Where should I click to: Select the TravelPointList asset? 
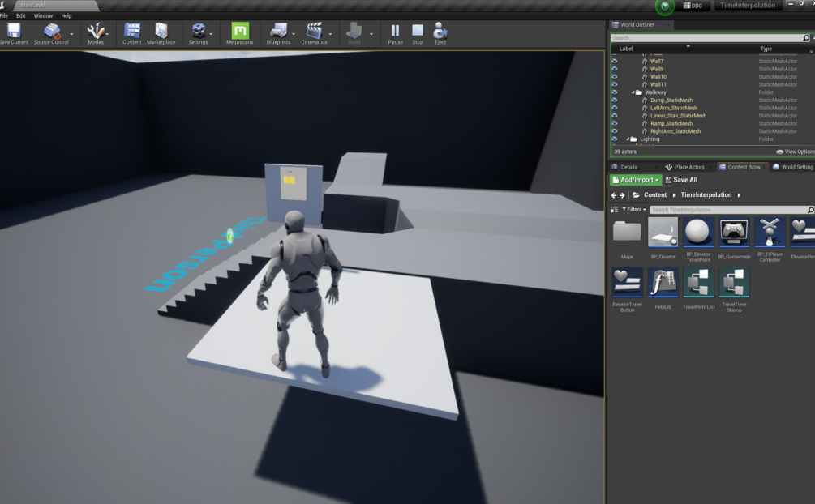[x=698, y=289]
